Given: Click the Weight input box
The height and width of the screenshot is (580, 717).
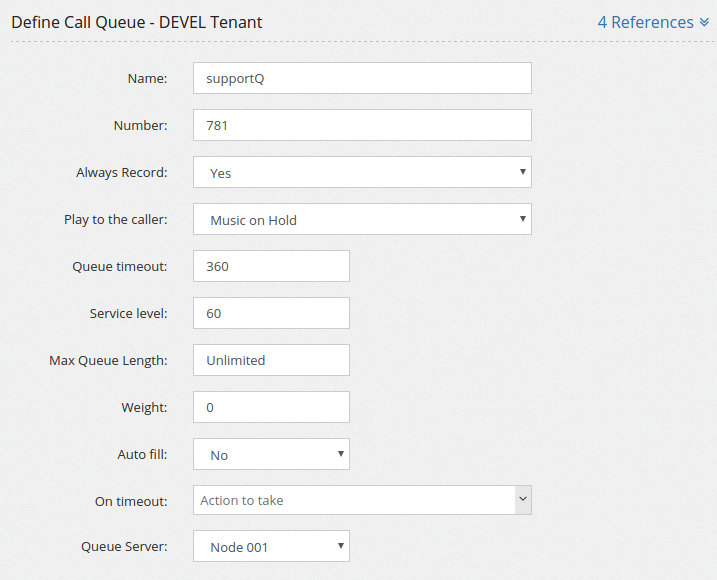Looking at the screenshot, I should [271, 407].
